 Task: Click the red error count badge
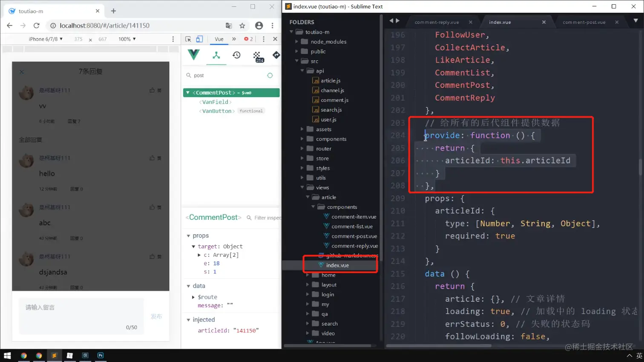[x=248, y=39]
